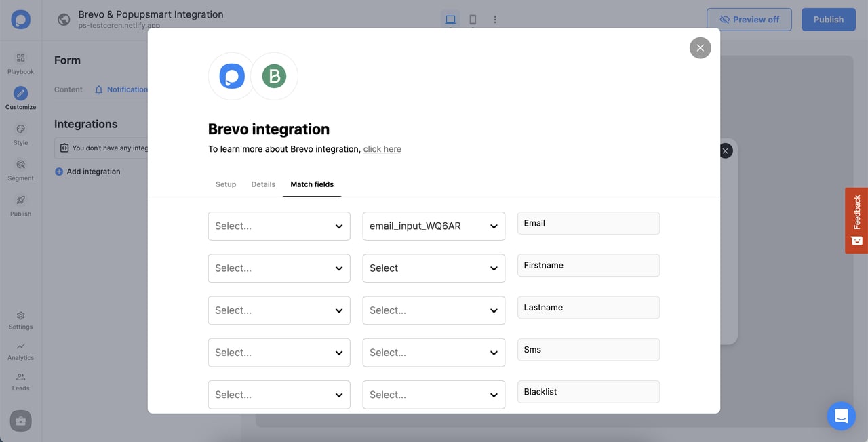
Task: Click the Publish button
Action: pos(828,20)
